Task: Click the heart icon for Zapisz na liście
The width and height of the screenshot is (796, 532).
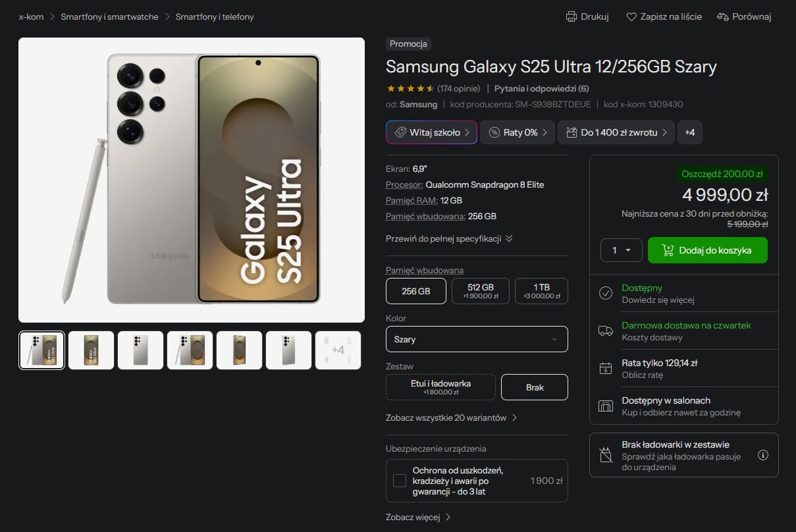Action: click(x=631, y=16)
